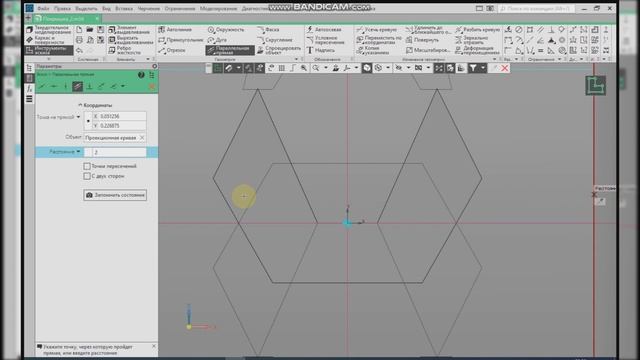Screen dimensions: 640x360
Task: Select the Усечь кривую tool
Action: (376, 30)
